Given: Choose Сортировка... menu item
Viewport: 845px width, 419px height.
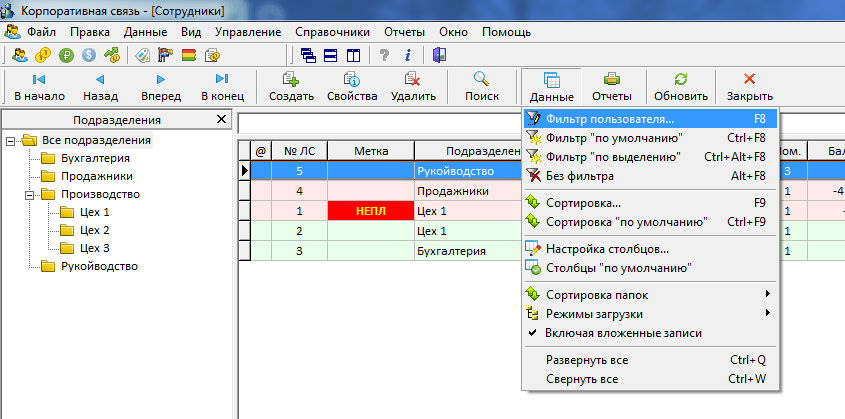Looking at the screenshot, I should [x=650, y=203].
